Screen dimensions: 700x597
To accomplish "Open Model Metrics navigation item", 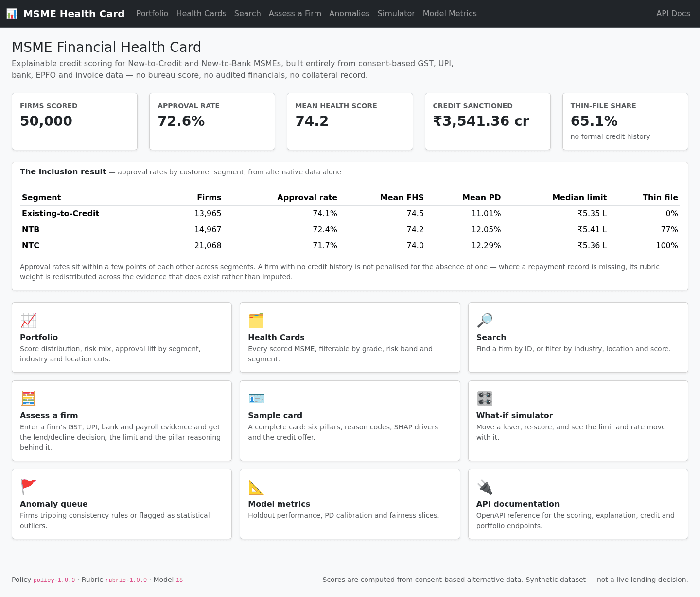I will pyautogui.click(x=450, y=14).
